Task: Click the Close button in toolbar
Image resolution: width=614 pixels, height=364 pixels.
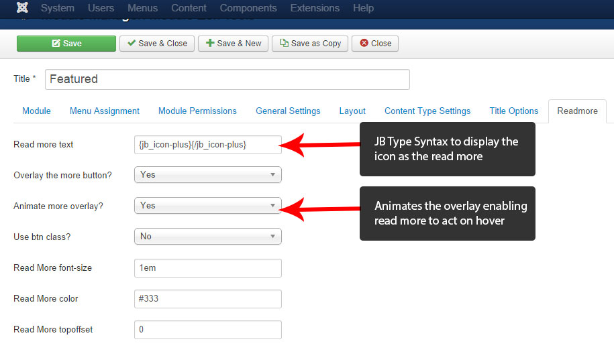Action: 375,44
